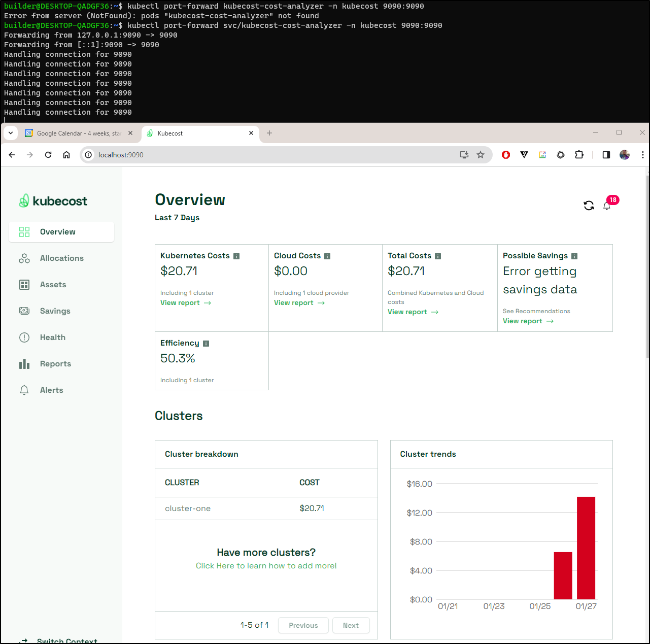Reload the localhost:9090 page
This screenshot has width=650, height=644.
tap(48, 155)
